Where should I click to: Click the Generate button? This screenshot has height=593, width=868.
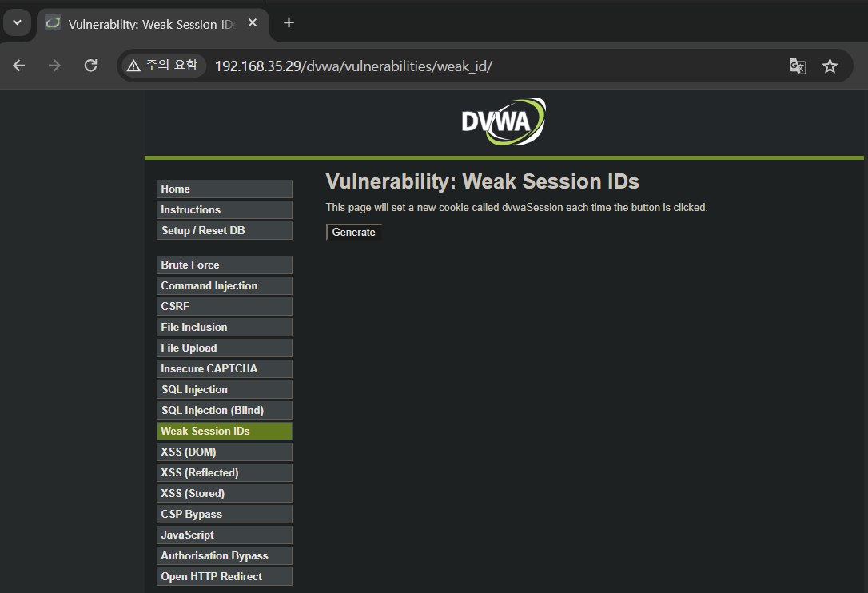click(354, 232)
